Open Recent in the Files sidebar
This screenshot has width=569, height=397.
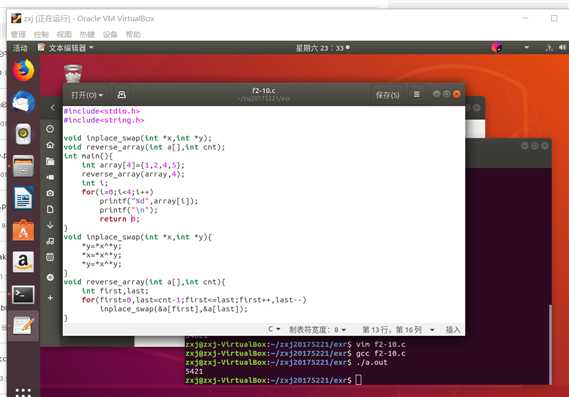50,129
